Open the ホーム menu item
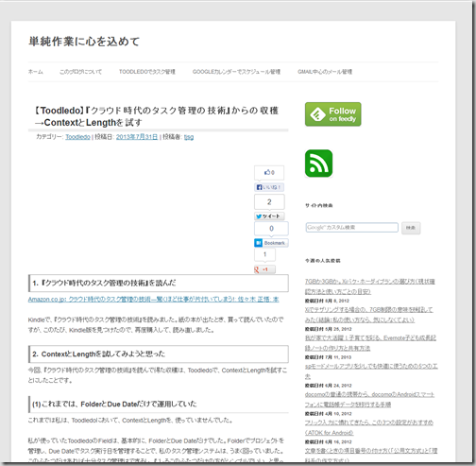This screenshot has height=466, width=476. (36, 72)
